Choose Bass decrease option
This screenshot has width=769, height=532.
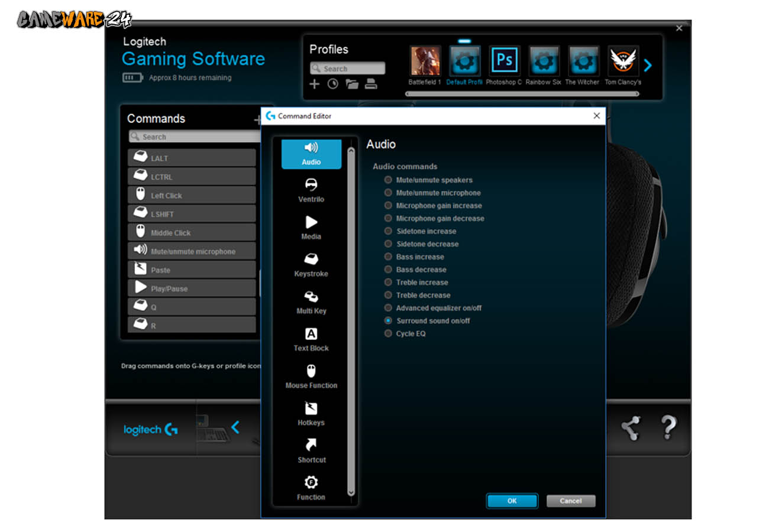point(388,270)
